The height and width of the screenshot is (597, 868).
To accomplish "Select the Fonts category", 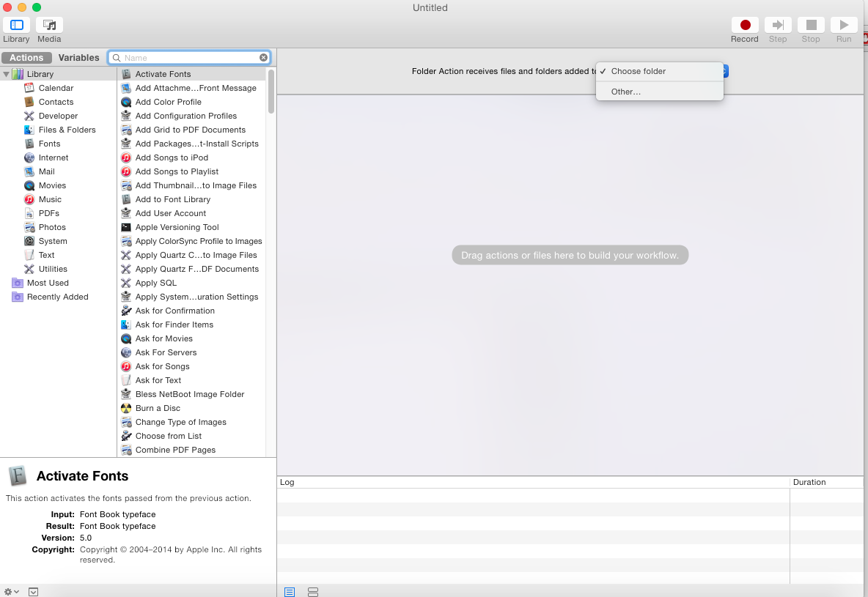I will click(49, 144).
